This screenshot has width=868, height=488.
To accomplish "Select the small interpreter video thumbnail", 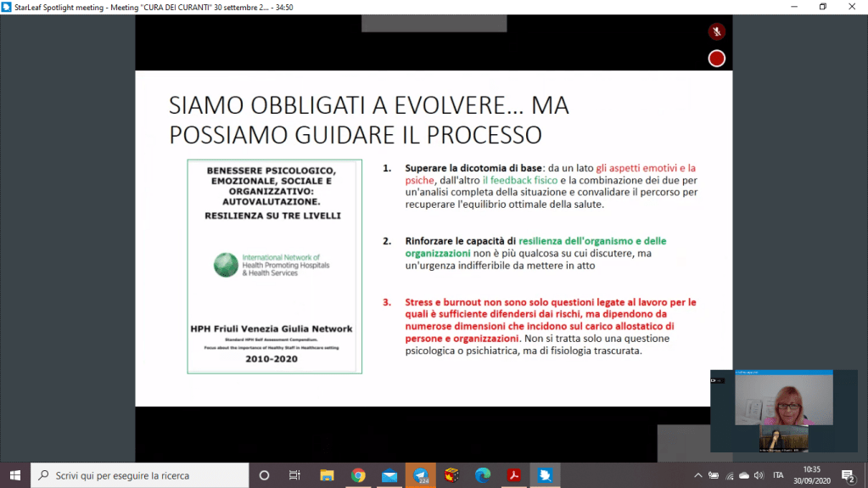I will [783, 438].
